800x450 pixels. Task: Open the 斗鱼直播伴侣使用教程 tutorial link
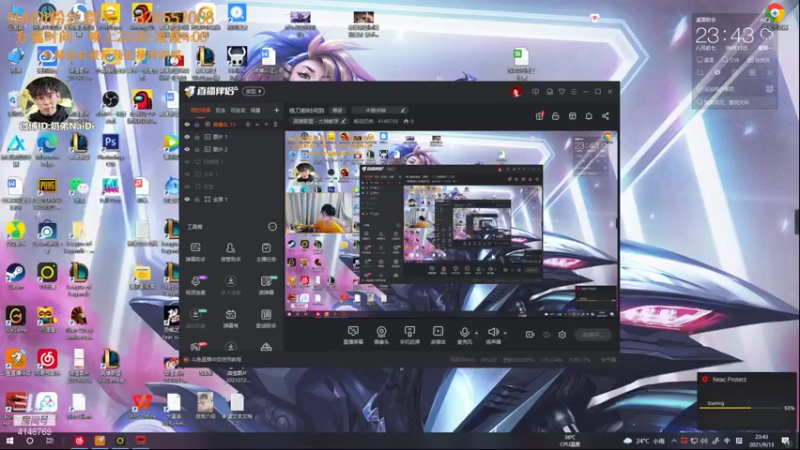click(216, 360)
